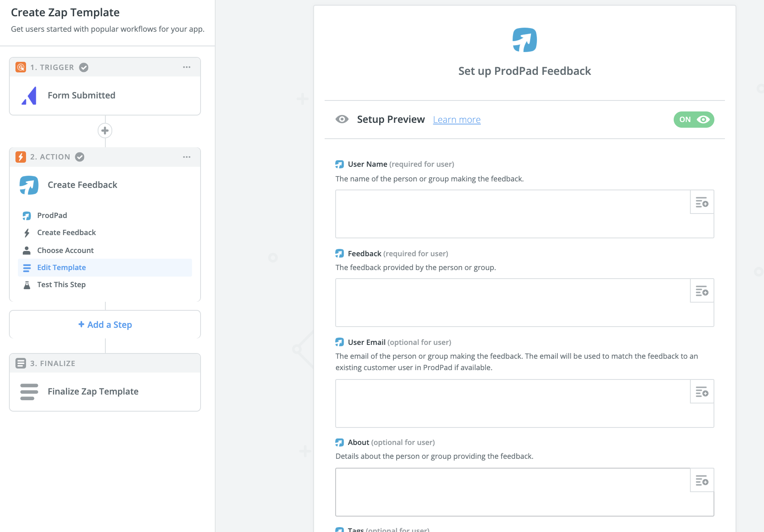
Task: Click the Finalize step header icon
Action: pyautogui.click(x=21, y=363)
